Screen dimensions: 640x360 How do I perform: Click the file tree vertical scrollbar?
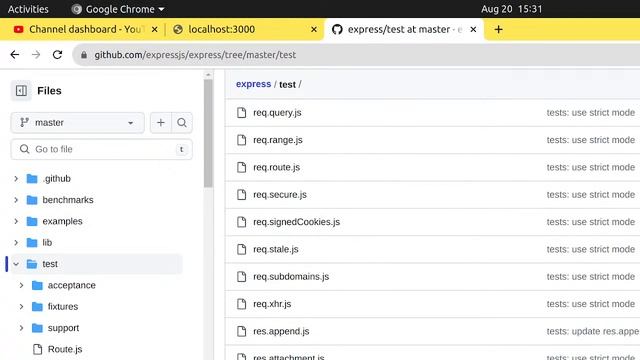pyautogui.click(x=208, y=133)
